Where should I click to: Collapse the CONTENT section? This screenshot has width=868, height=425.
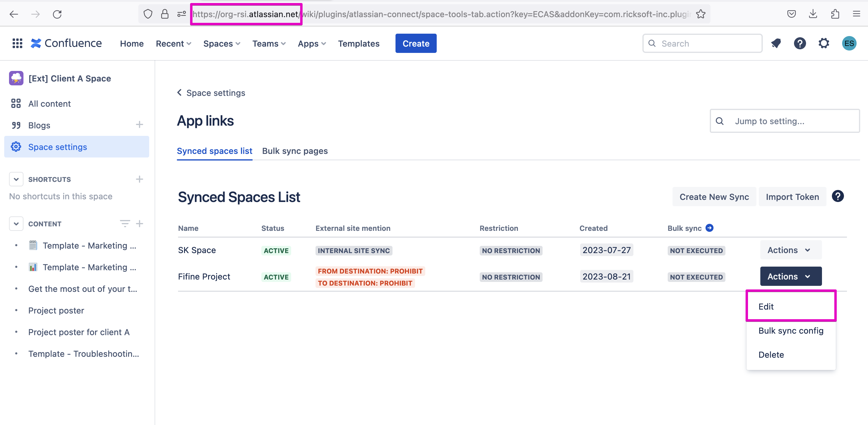[16, 224]
